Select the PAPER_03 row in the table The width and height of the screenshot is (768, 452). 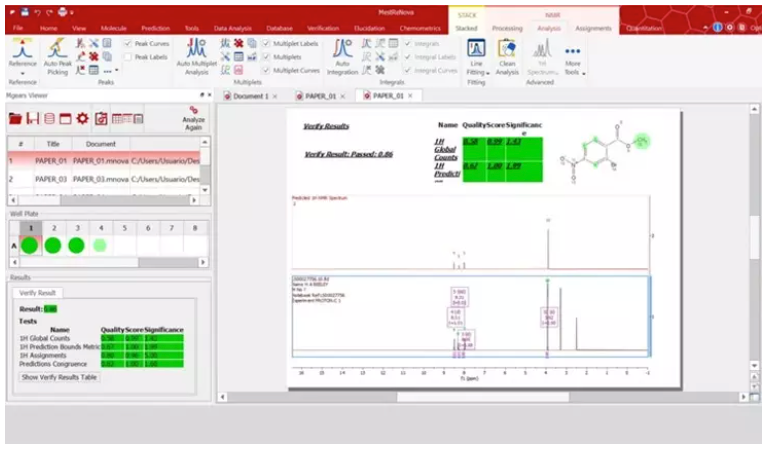[100, 179]
